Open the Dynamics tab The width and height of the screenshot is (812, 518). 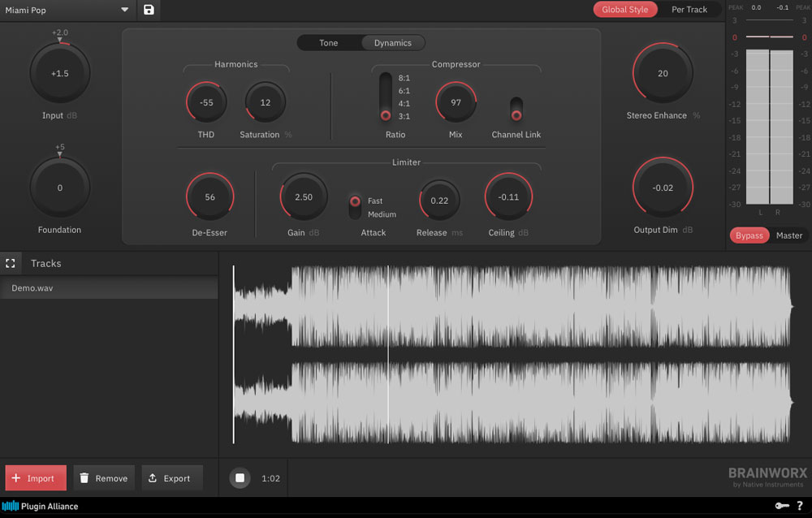pyautogui.click(x=393, y=43)
